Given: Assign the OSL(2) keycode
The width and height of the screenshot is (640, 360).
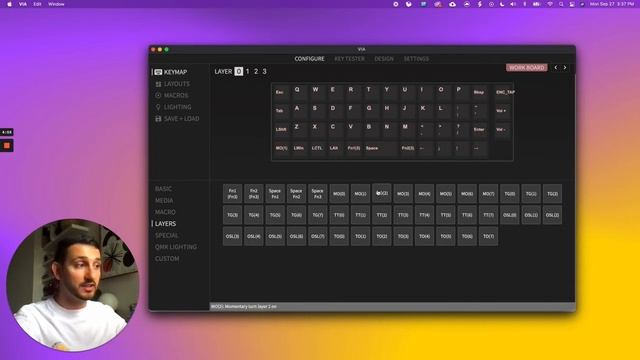Looking at the screenshot, I should [x=552, y=215].
